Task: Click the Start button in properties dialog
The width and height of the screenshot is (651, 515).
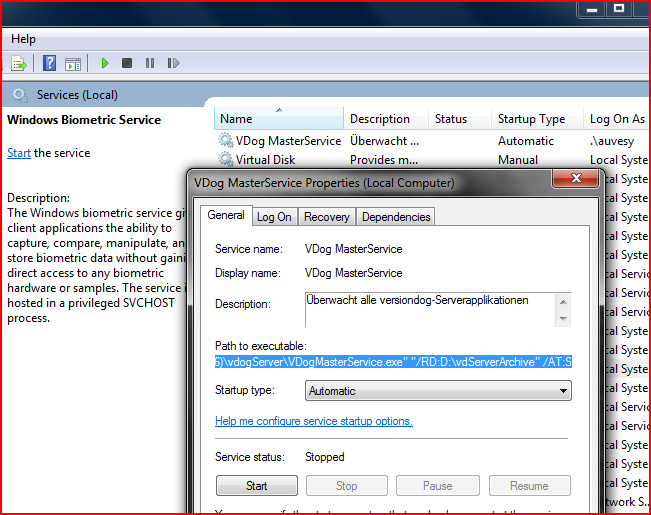Action: [257, 486]
